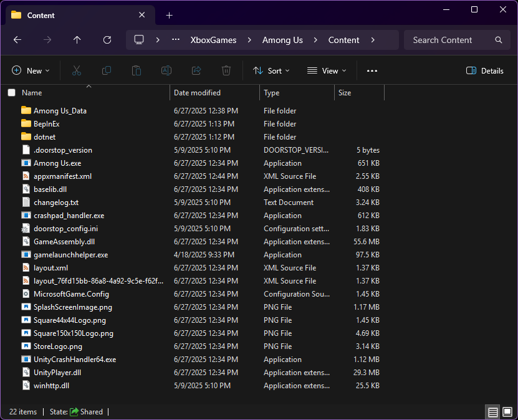Click the UnityCrashHandler64.exe icon
Viewport: 518px width, 420px height.
pos(26,360)
